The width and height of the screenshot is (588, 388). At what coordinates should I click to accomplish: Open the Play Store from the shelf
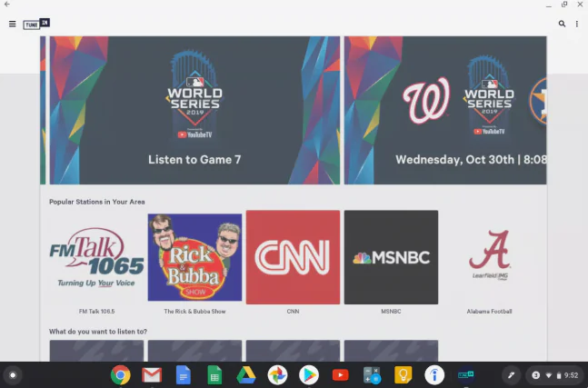[309, 375]
